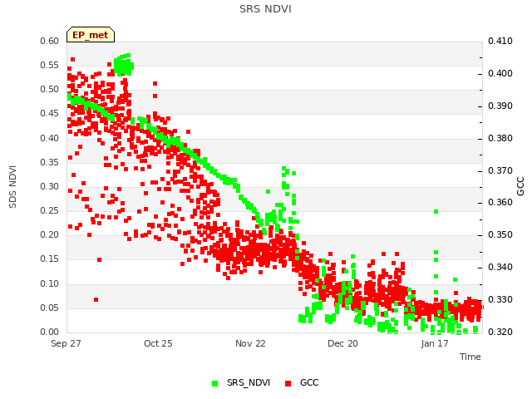
Task: Click the dense green cluster near 0.55 NDVI
Action: (x=124, y=65)
